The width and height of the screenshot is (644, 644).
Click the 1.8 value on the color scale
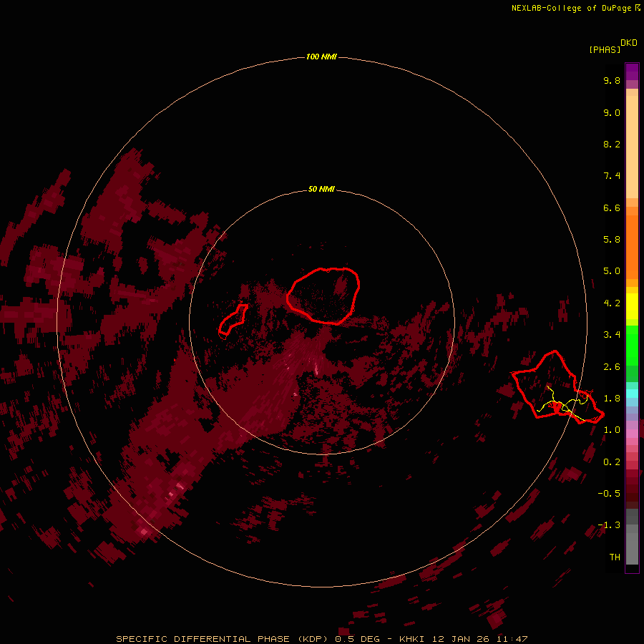[612, 399]
